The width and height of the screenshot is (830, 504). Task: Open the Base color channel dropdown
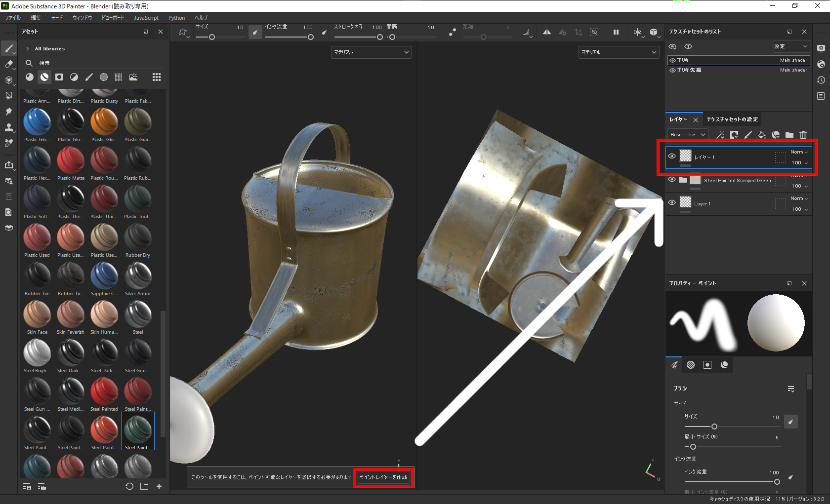tap(688, 135)
